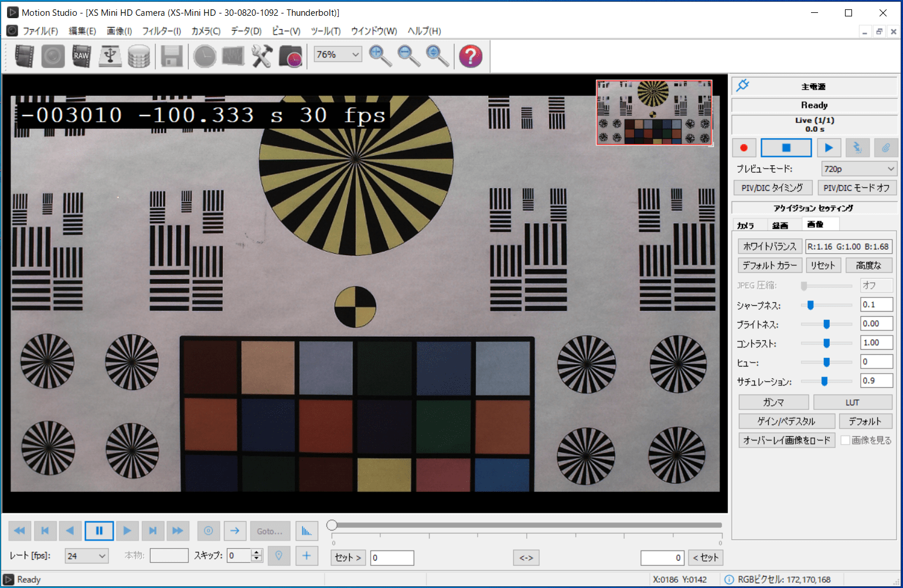This screenshot has height=588, width=903.
Task: Open RAW file toolbar icon
Action: click(x=81, y=56)
